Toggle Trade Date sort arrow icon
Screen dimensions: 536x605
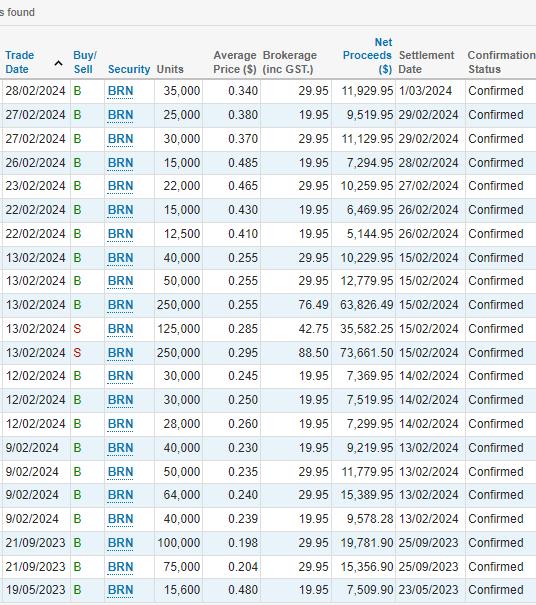click(x=58, y=63)
